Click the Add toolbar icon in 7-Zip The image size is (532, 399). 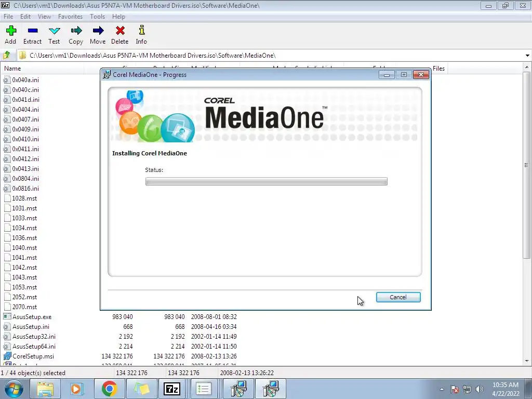11,31
